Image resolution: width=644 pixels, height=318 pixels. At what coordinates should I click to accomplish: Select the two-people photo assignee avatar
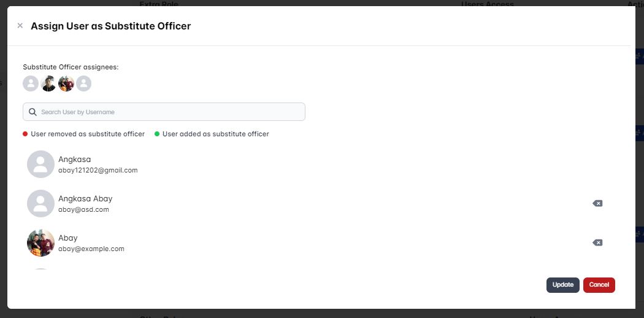66,83
